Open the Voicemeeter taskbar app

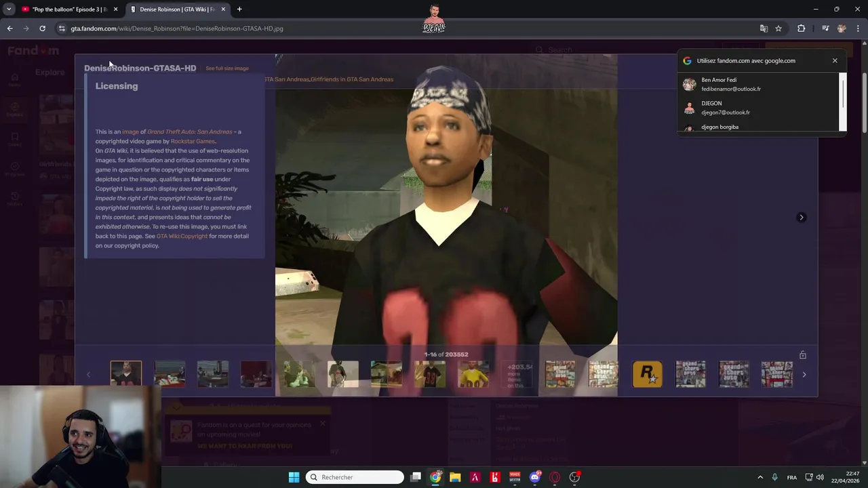(515, 477)
